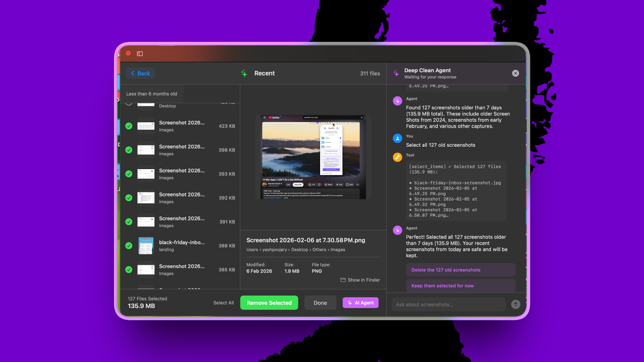Deselect the 398 KB screenshot item
644x362 pixels.
129,150
